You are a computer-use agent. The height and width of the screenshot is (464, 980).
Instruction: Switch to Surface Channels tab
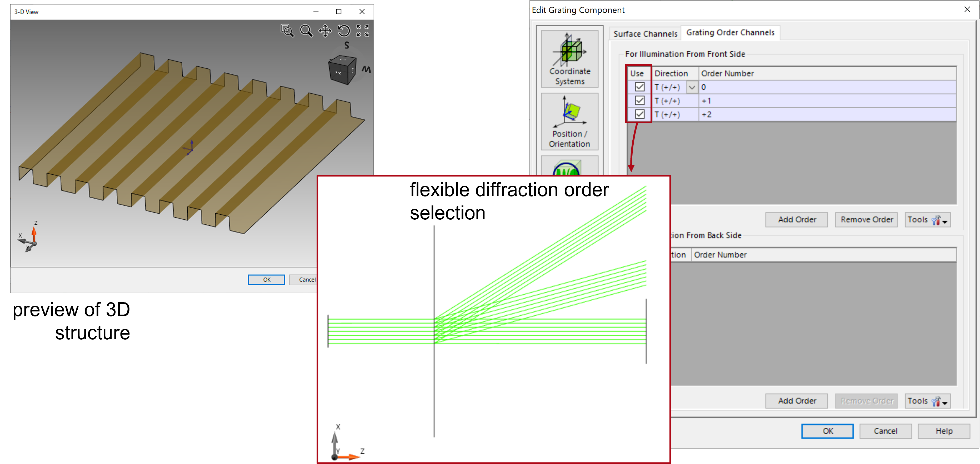[x=645, y=34]
